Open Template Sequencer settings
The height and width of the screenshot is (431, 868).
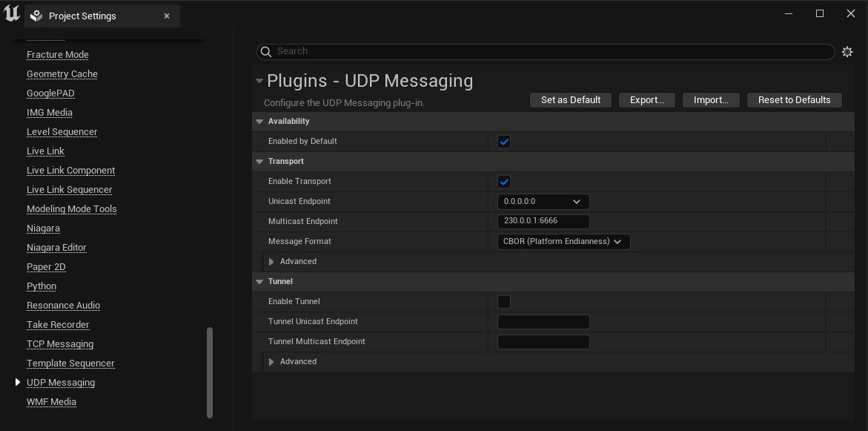[x=70, y=364]
